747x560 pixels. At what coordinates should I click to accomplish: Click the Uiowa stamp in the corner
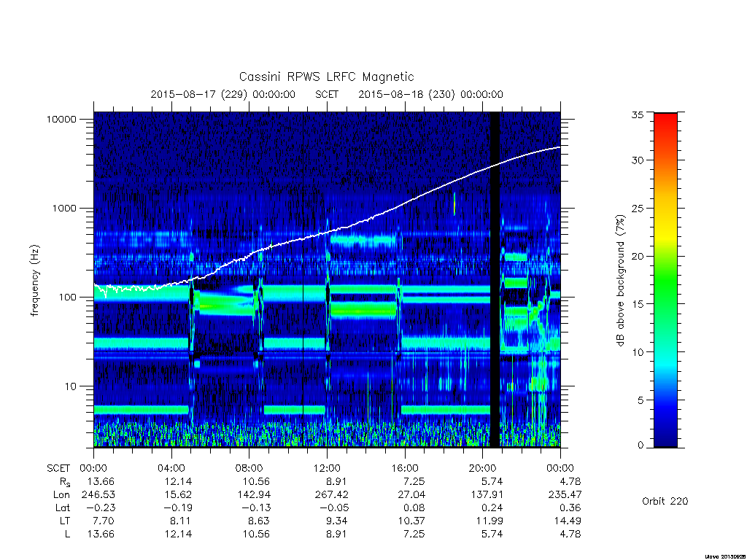724,556
